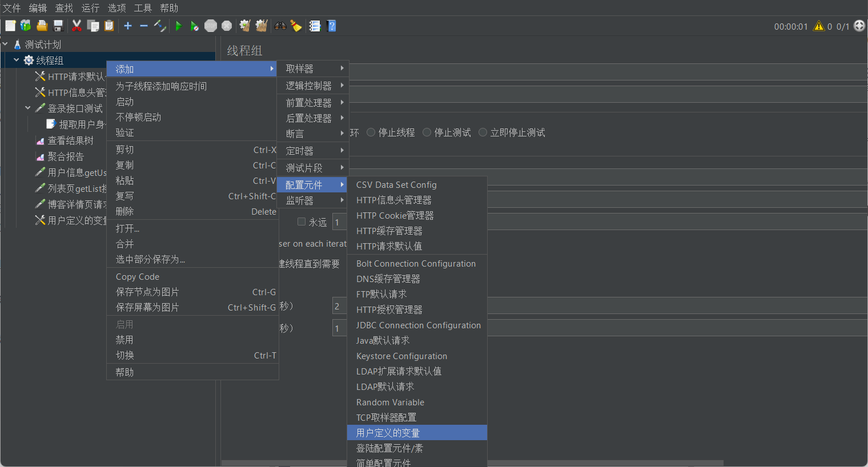This screenshot has width=868, height=467.
Task: Click the Toggle enable/disable toolbar icon
Action: coord(160,26)
